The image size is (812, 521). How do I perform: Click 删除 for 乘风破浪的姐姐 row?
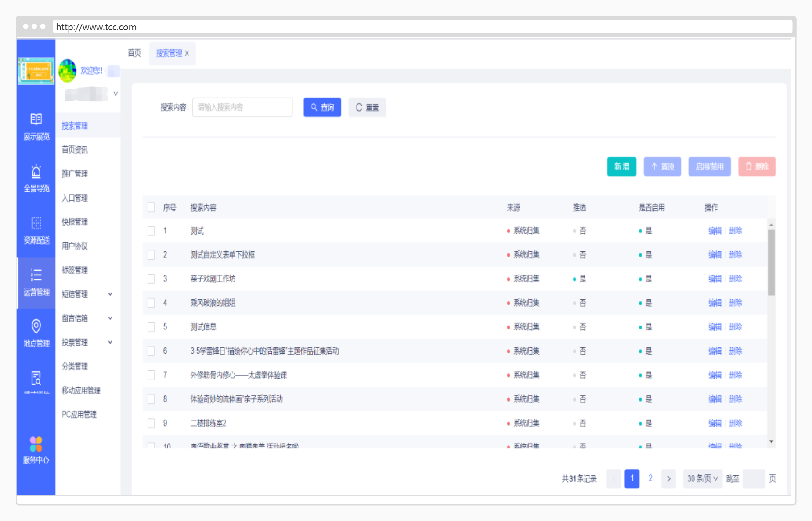735,303
